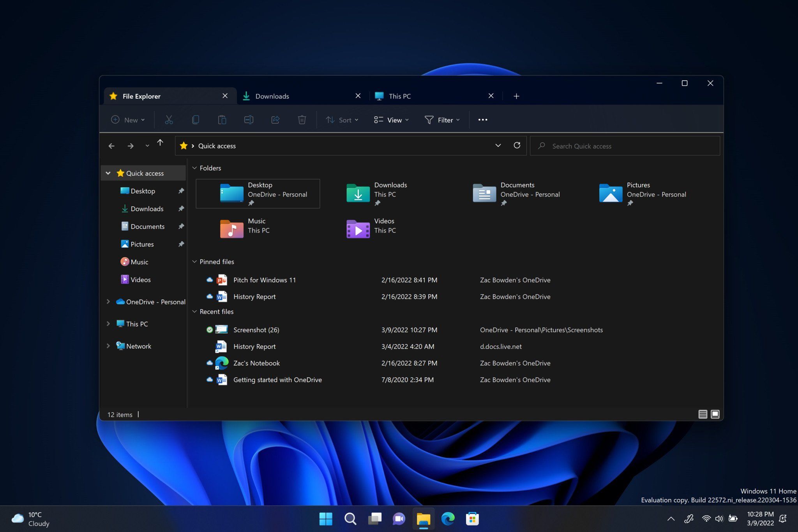Launch Microsoft Edge from the taskbar
This screenshot has width=798, height=532.
pos(448,519)
